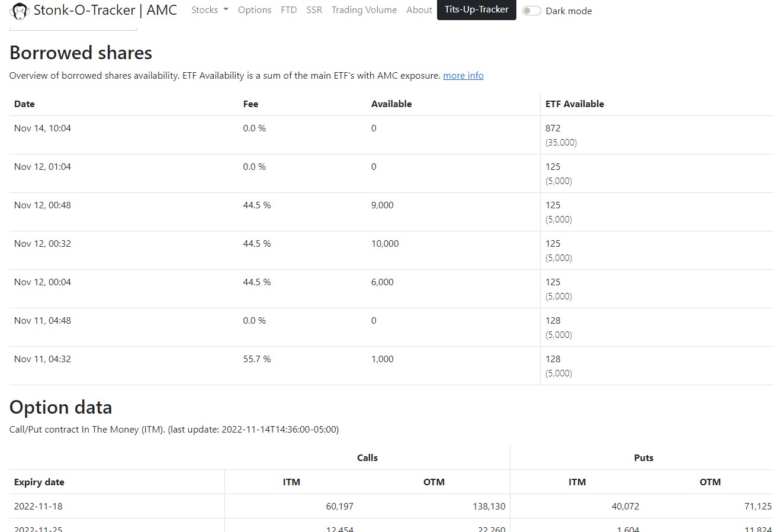Click the Date column header
Image resolution: width=774 pixels, height=532 pixels.
click(x=24, y=104)
